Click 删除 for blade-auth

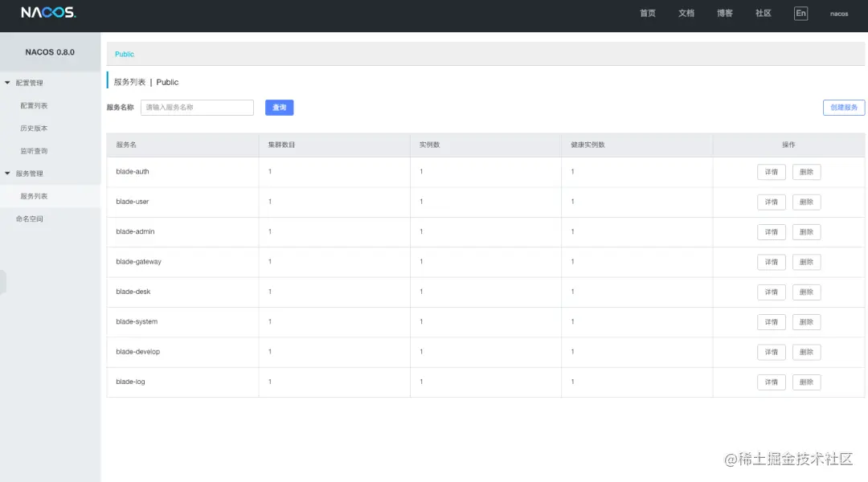point(806,172)
